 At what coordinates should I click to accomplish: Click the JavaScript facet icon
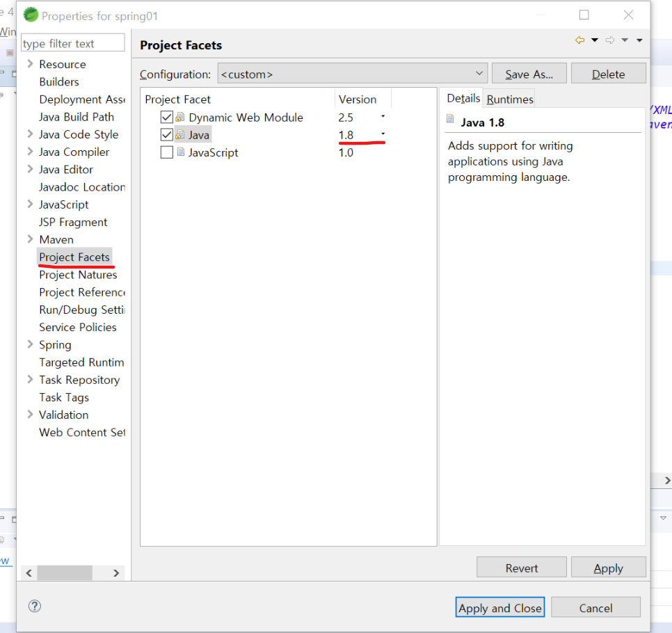click(181, 152)
